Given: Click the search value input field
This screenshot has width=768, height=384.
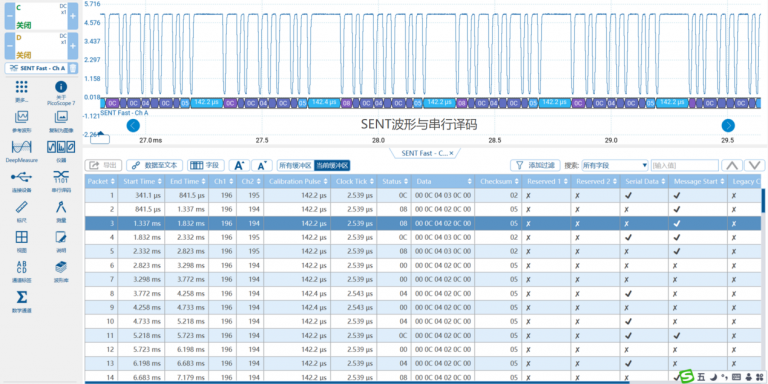Looking at the screenshot, I should pyautogui.click(x=684, y=166).
